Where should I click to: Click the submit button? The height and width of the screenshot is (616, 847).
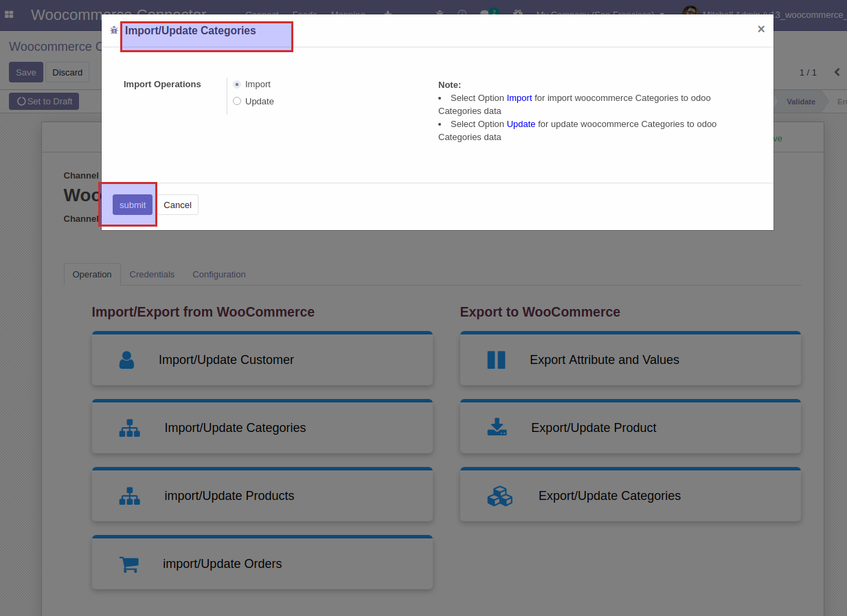click(x=133, y=205)
